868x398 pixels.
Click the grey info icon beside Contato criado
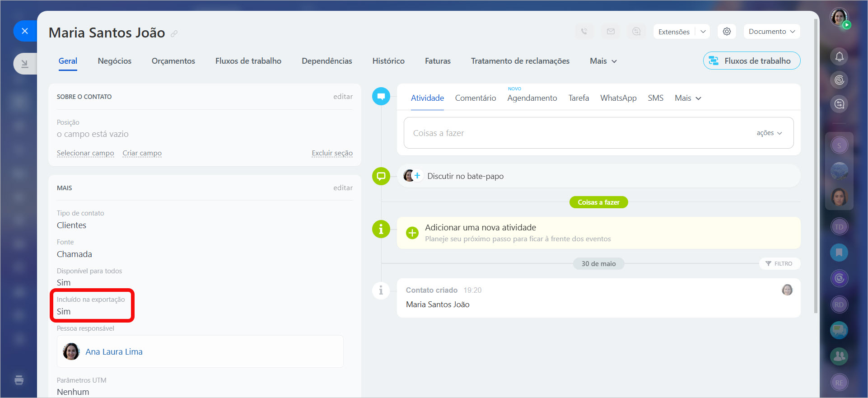point(381,290)
